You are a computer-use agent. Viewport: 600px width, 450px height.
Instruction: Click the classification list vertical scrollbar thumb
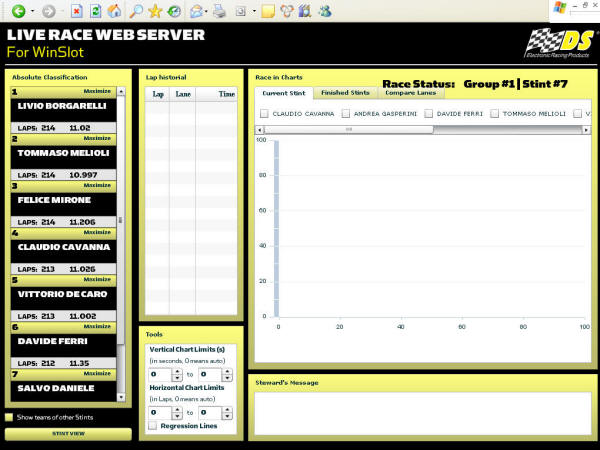(121, 220)
